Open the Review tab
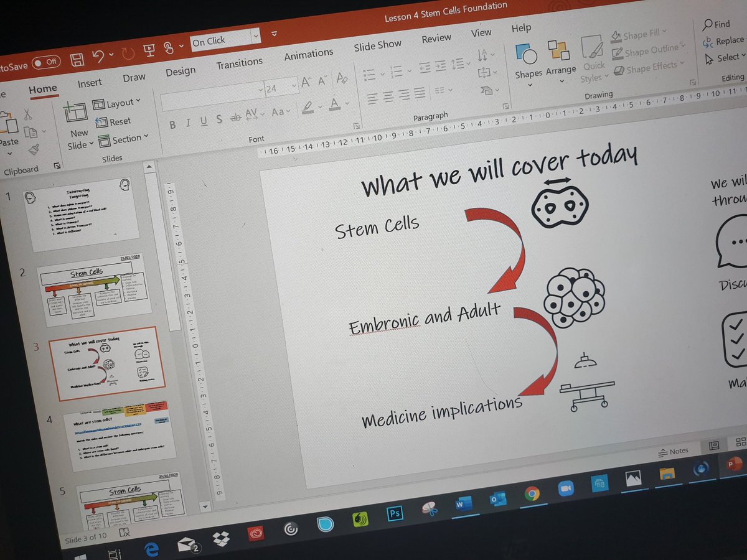 [436, 39]
